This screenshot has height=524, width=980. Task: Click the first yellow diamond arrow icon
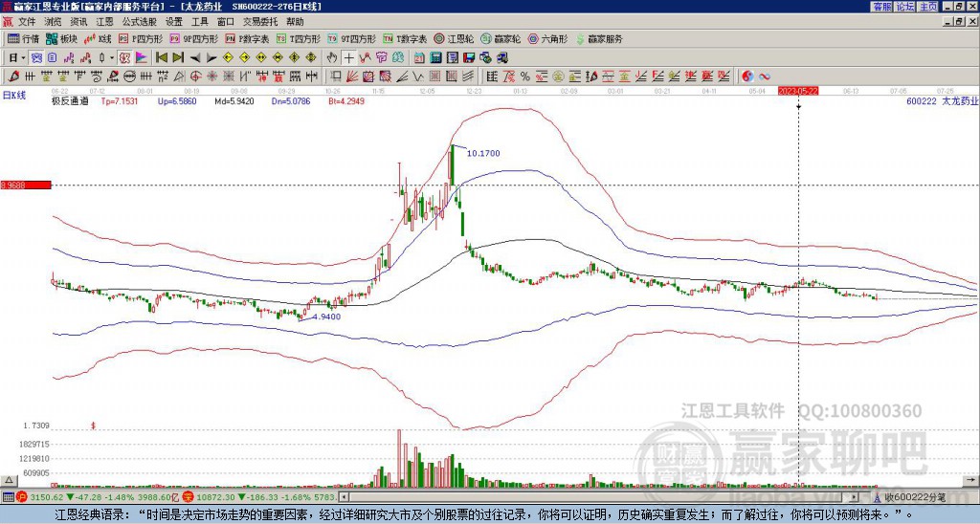pyautogui.click(x=228, y=58)
